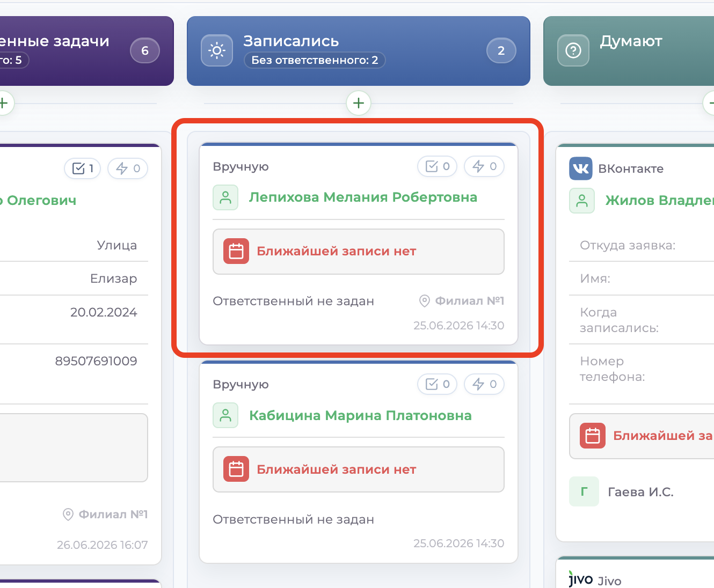Open the tasks counter showing 1 on Олегович's card

[83, 168]
